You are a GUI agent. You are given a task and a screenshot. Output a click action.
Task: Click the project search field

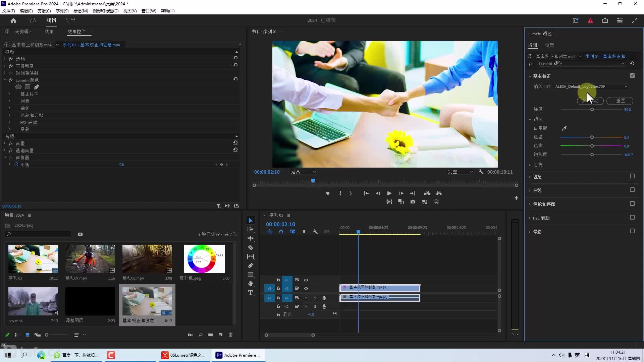pos(38,234)
